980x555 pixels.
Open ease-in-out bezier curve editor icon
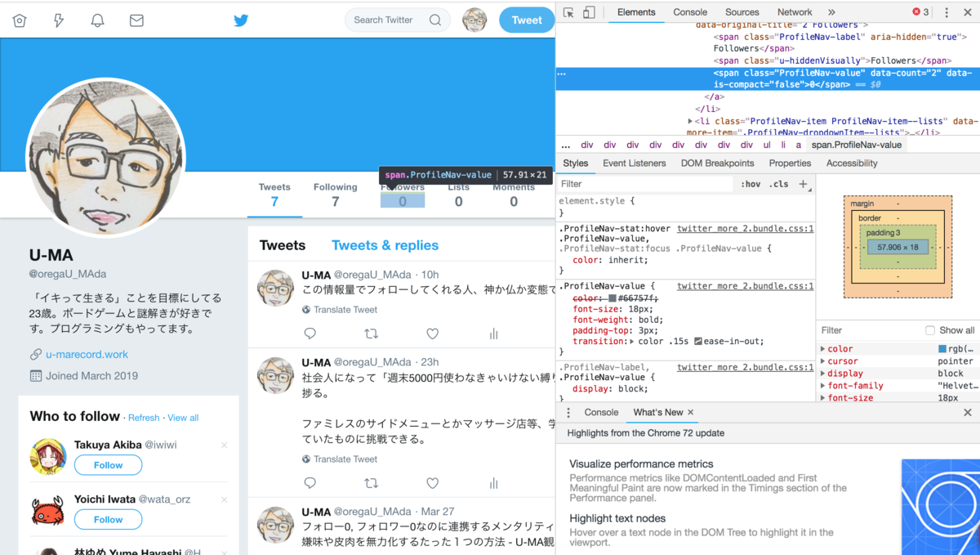click(698, 341)
